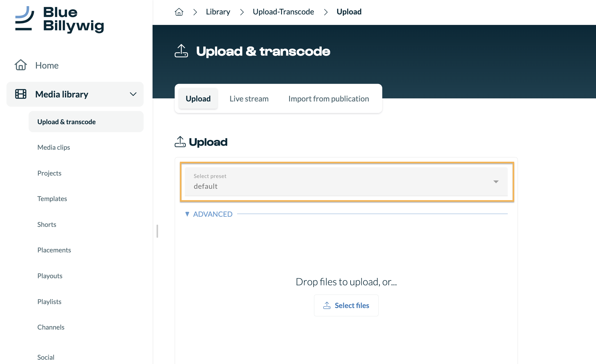Click the 'Drop files to upload, or...' text

346,282
